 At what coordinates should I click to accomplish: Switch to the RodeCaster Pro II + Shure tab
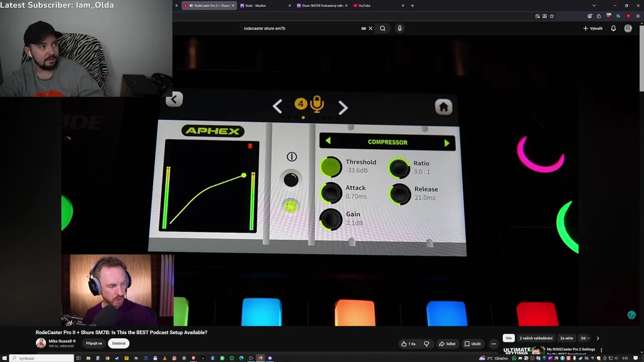pyautogui.click(x=208, y=6)
